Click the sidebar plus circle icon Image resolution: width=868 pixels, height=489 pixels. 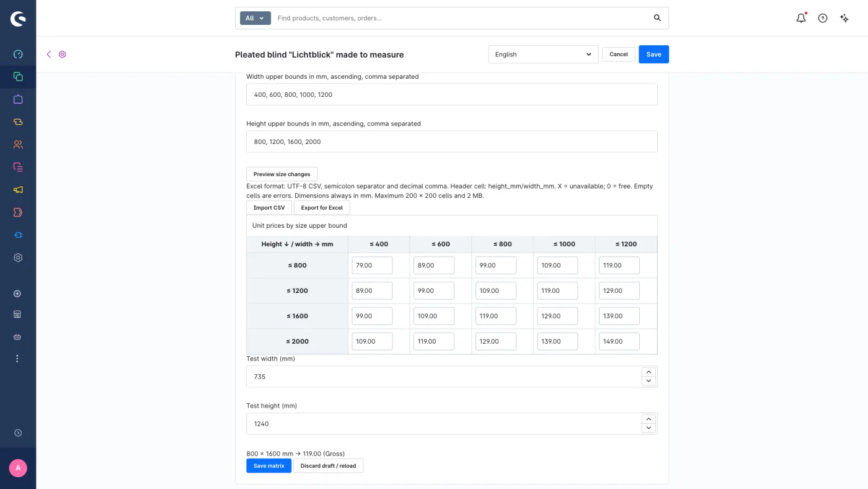coord(17,294)
